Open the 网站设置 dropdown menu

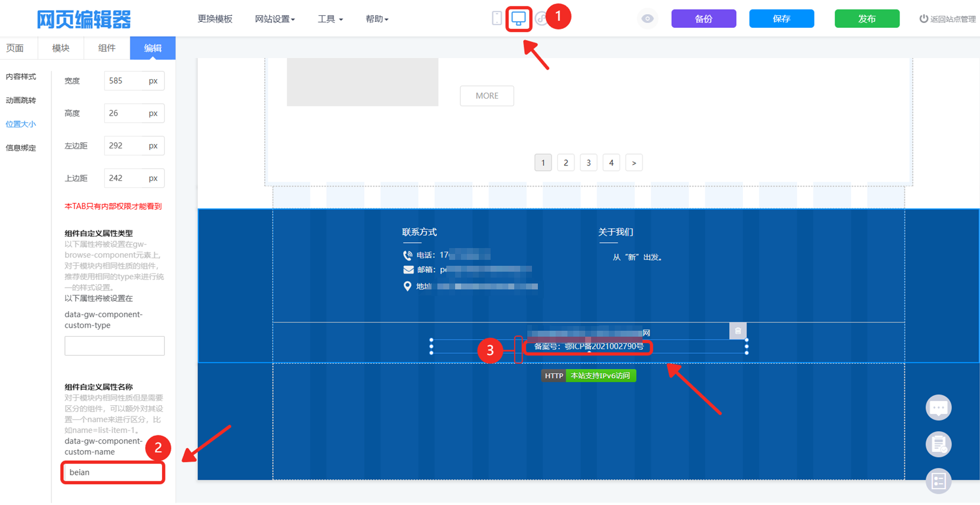(275, 19)
